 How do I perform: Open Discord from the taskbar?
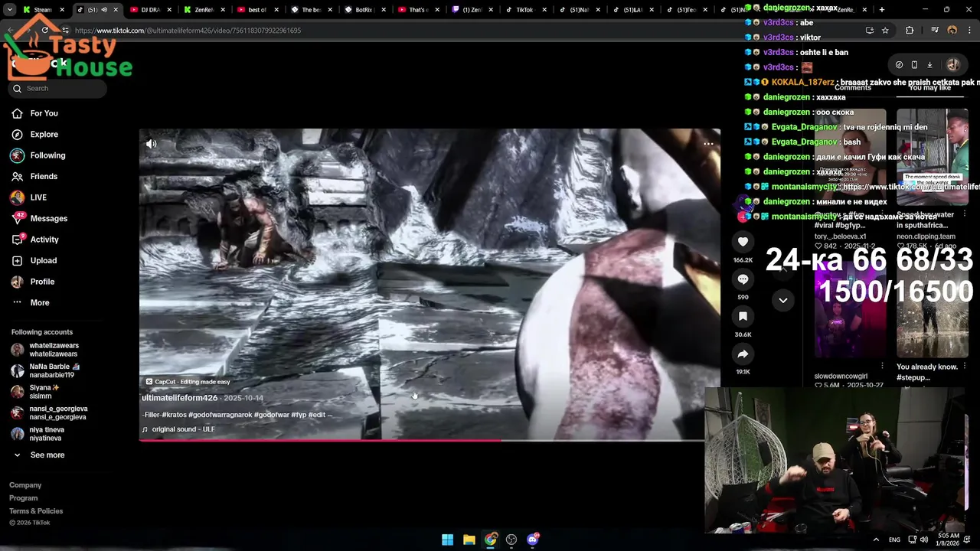point(533,540)
